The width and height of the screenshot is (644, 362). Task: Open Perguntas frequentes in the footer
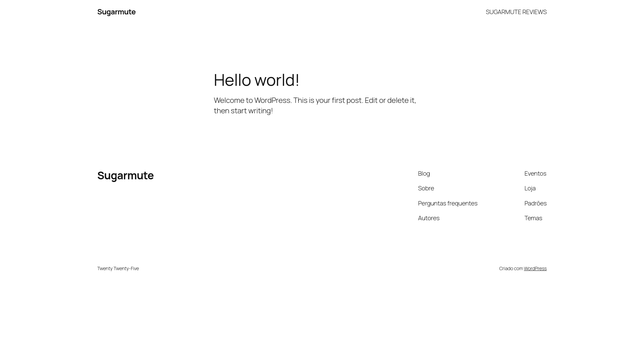447,203
